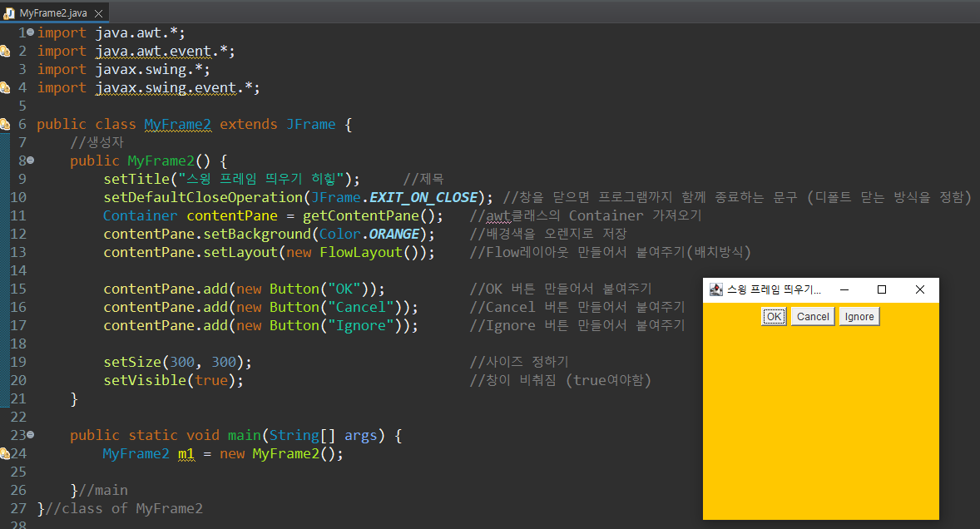Image resolution: width=980 pixels, height=529 pixels.
Task: Click the OK button in the Swing window
Action: [774, 317]
